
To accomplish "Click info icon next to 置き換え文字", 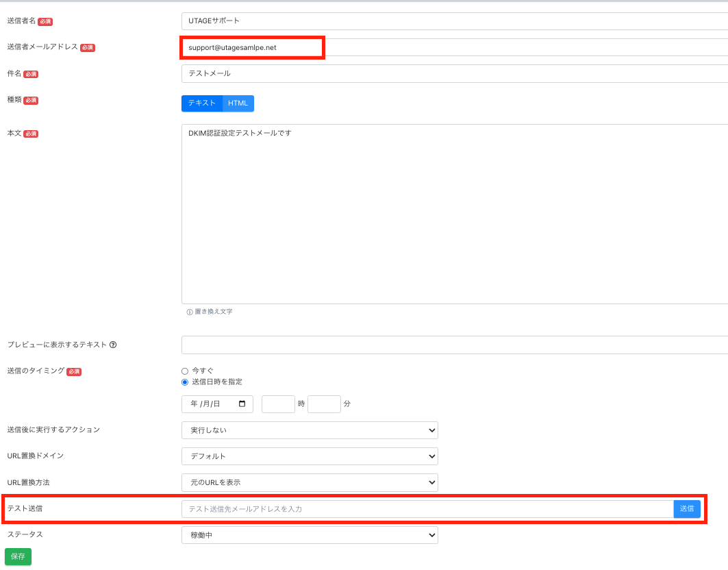I will point(190,312).
